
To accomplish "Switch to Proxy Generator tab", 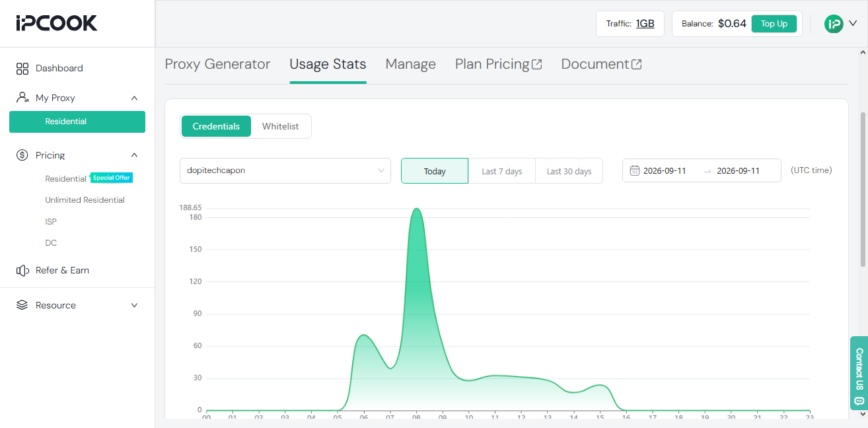I will tap(217, 64).
